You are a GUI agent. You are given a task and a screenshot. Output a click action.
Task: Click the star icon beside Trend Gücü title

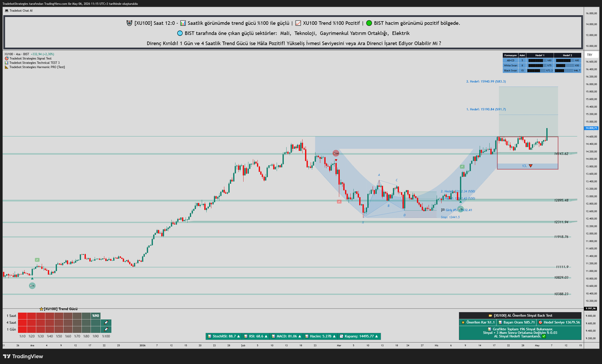41,309
